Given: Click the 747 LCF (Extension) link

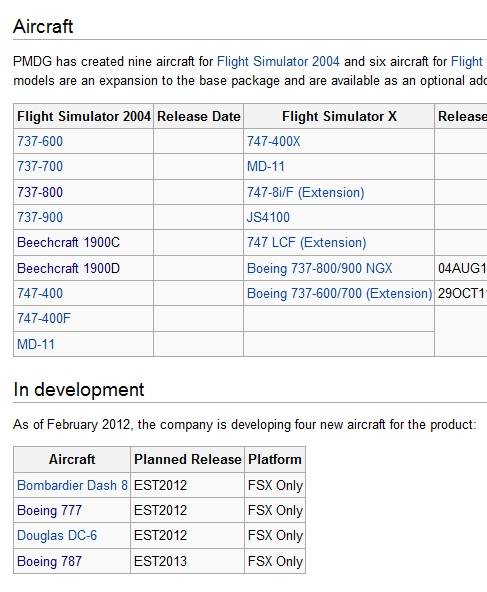Looking at the screenshot, I should 307,242.
